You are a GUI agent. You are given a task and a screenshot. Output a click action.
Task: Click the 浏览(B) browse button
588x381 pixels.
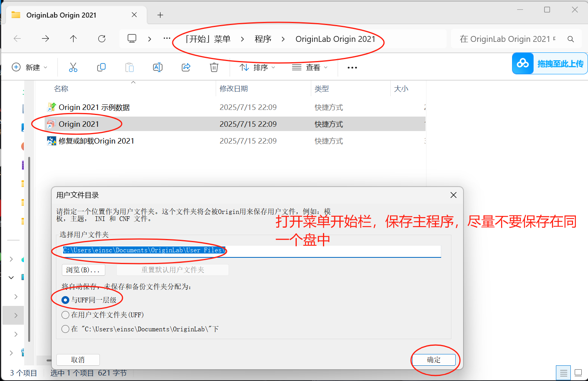[x=83, y=270]
